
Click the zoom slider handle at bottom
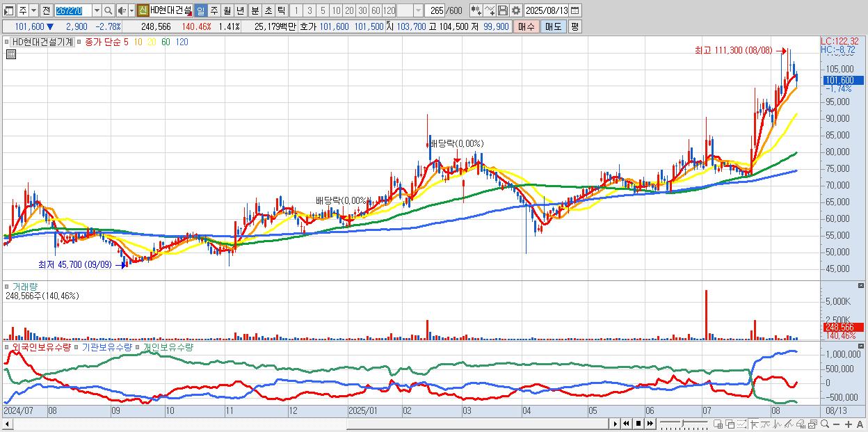[683, 423]
